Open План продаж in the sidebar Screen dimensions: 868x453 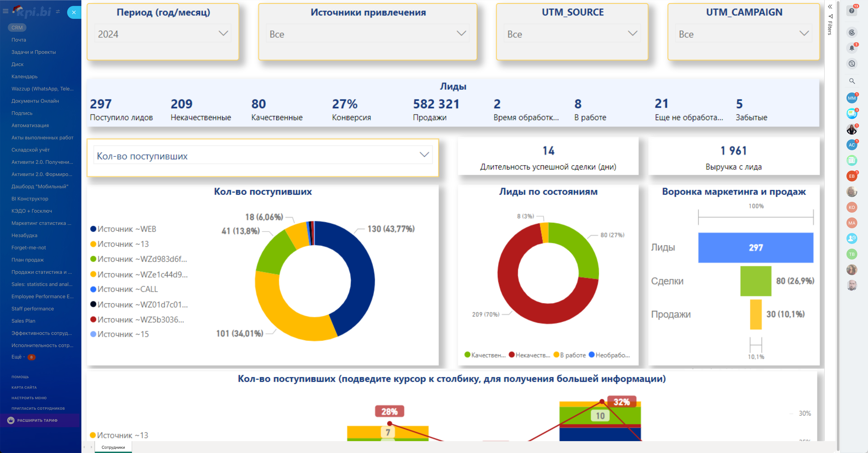click(x=28, y=260)
